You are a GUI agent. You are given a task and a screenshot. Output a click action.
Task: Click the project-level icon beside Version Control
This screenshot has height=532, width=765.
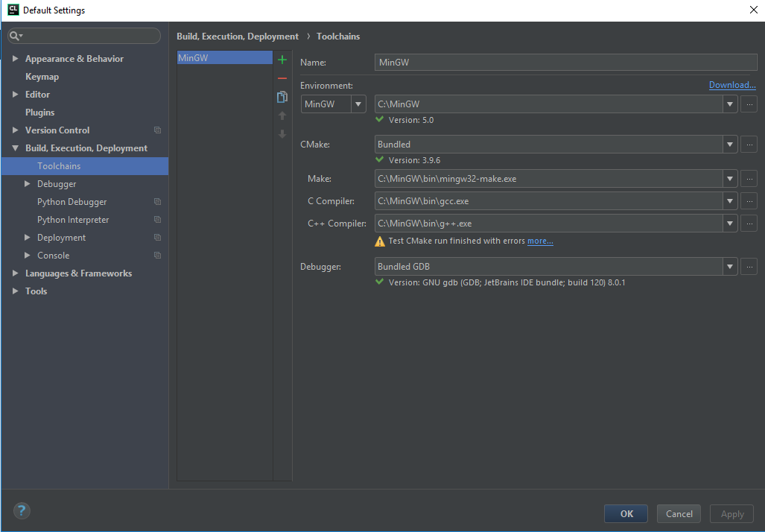click(x=158, y=130)
